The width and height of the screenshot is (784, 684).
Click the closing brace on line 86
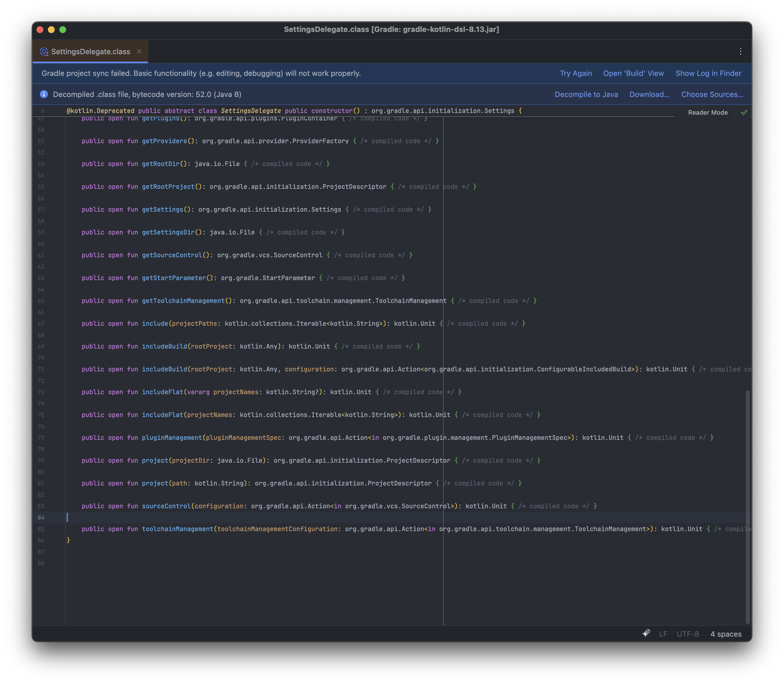(69, 541)
